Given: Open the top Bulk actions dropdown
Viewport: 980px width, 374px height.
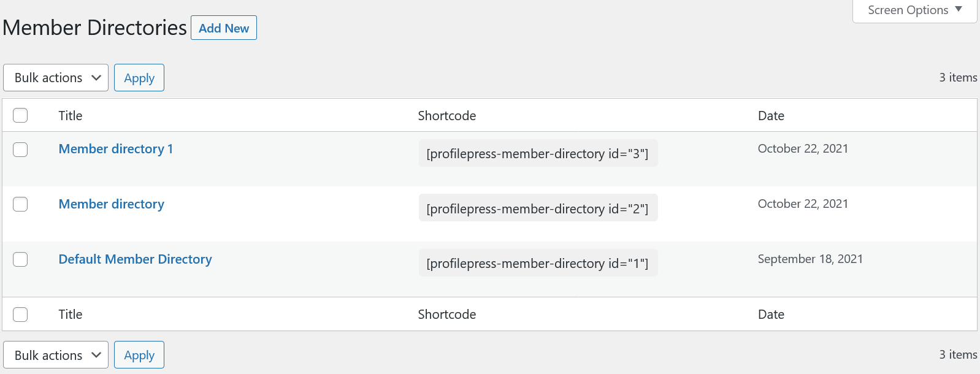Looking at the screenshot, I should coord(56,78).
